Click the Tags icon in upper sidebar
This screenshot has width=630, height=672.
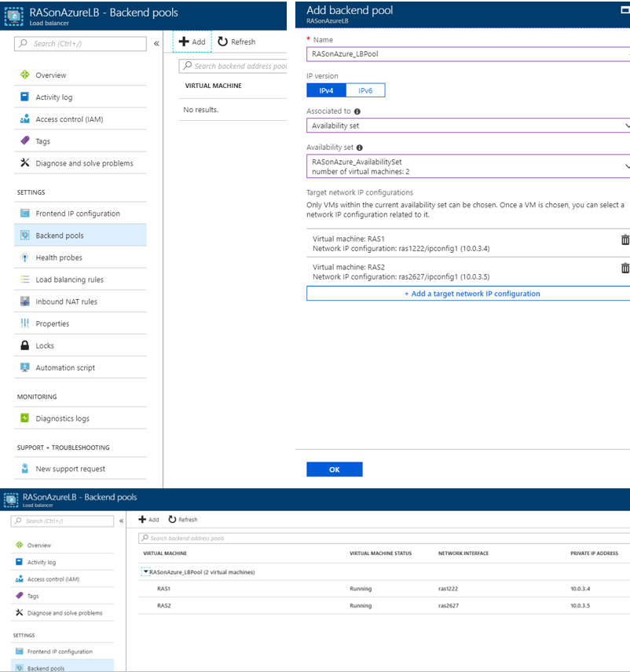(24, 141)
